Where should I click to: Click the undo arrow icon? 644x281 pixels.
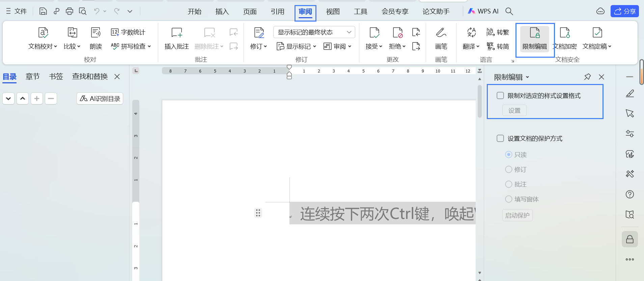point(97,11)
